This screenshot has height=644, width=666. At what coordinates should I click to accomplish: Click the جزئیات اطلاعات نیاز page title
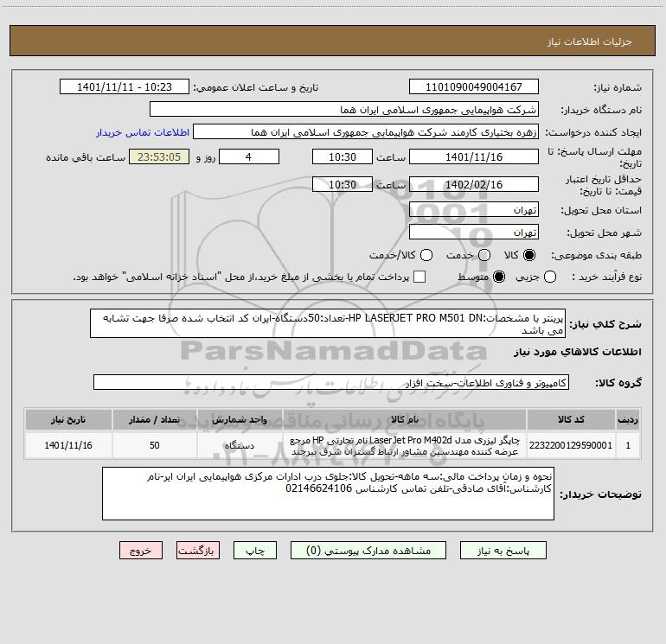[x=590, y=41]
